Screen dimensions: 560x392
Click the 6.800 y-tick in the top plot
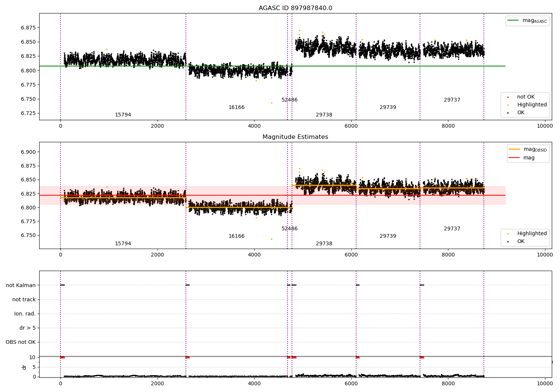click(x=28, y=71)
